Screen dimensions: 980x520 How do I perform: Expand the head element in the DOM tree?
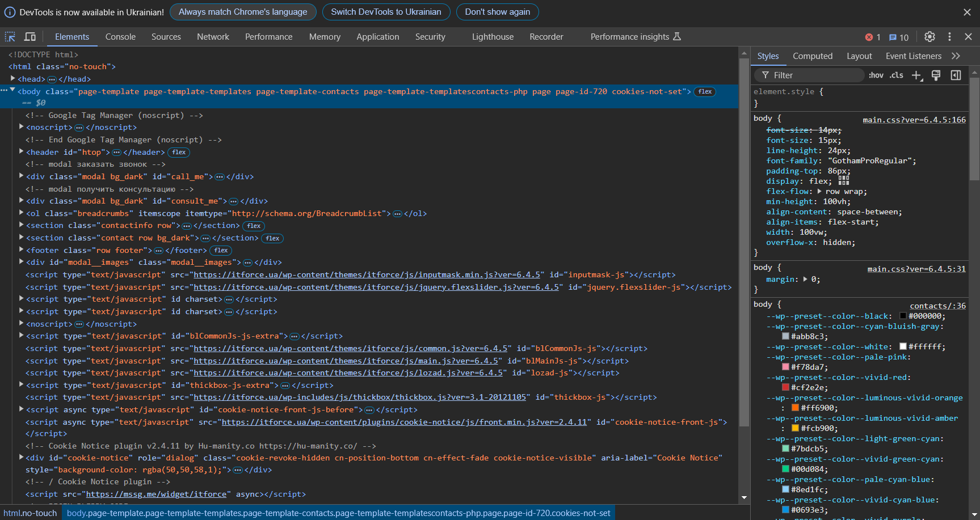[13, 79]
